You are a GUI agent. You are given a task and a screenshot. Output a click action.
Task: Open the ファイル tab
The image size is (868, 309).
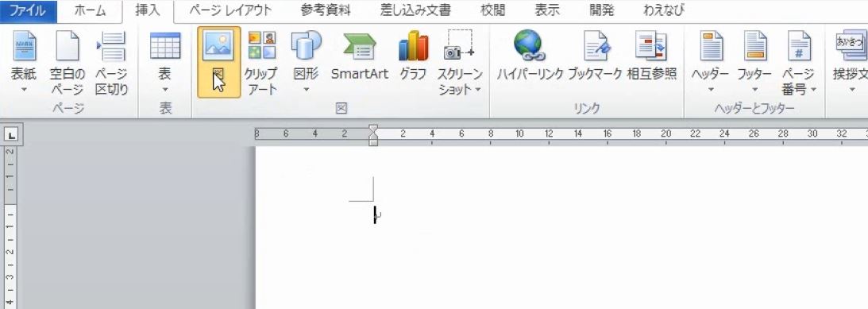(28, 10)
